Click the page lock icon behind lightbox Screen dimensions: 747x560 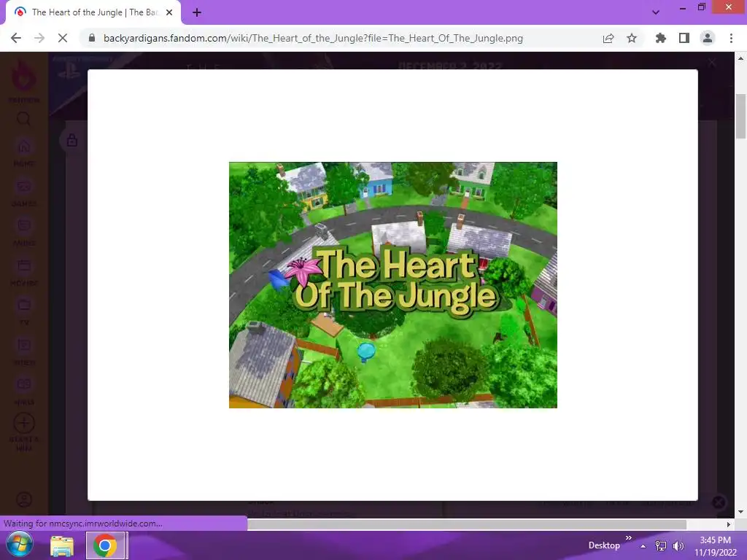(x=72, y=141)
